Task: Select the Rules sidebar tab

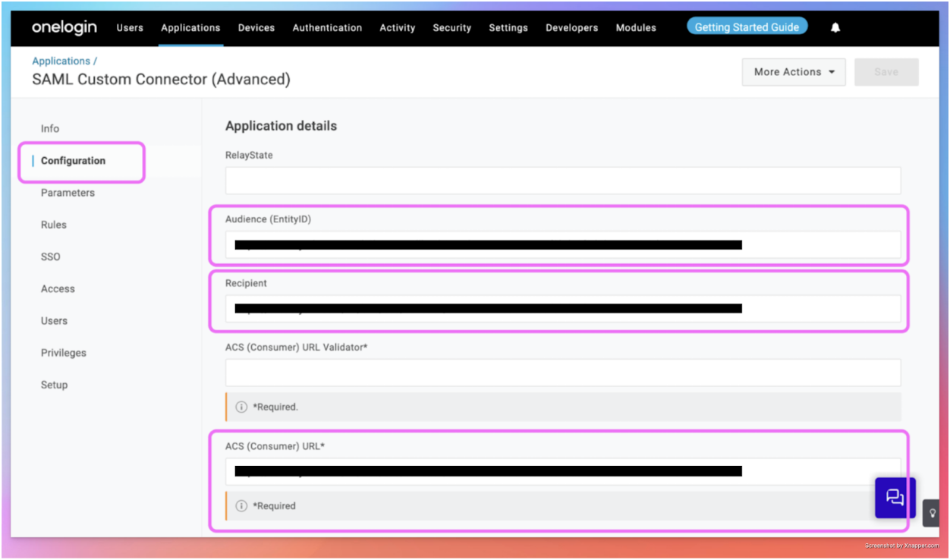Action: 54,225
